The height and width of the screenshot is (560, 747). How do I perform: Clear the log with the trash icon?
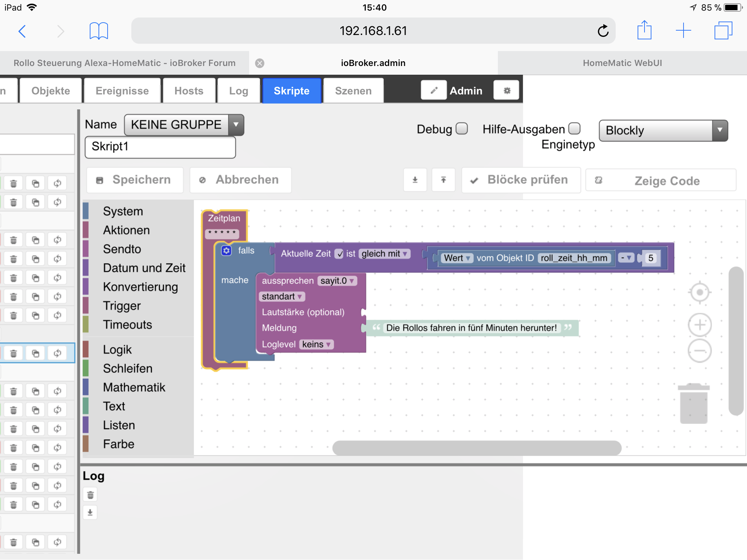click(90, 495)
